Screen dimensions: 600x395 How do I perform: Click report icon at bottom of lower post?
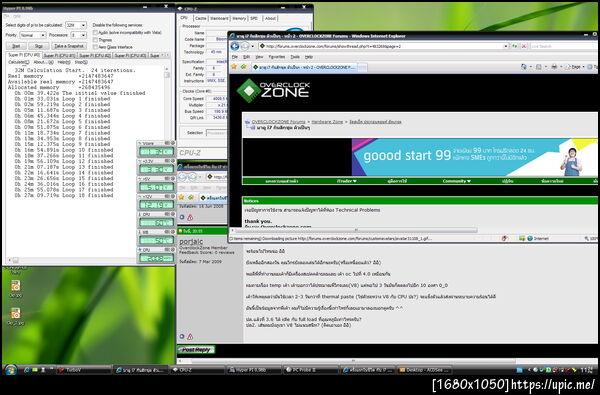pyautogui.click(x=190, y=337)
